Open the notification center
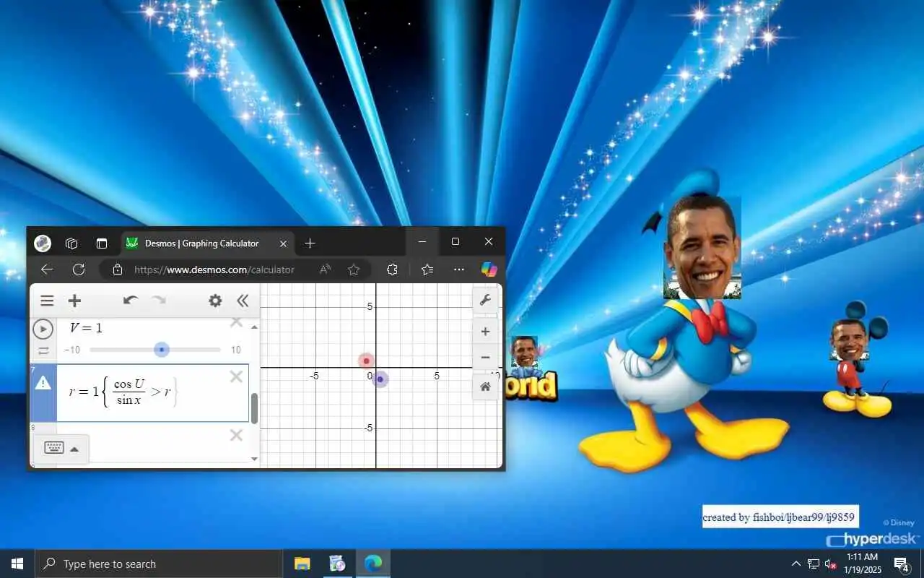The height and width of the screenshot is (578, 924). [x=901, y=564]
